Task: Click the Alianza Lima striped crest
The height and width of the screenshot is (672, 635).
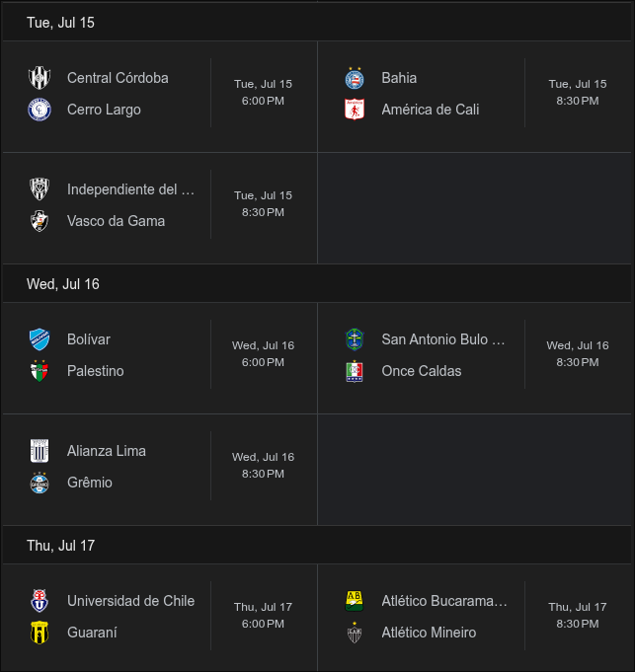Action: [40, 451]
